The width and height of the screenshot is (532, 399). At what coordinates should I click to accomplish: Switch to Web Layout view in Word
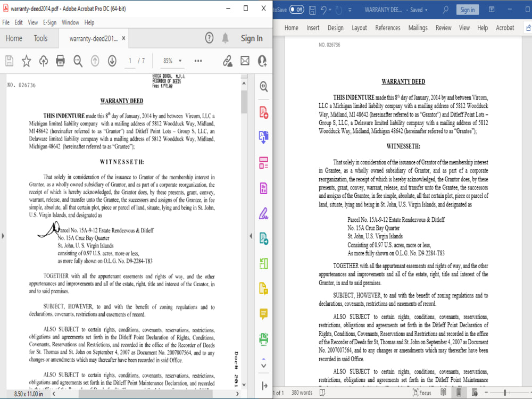coord(475,393)
